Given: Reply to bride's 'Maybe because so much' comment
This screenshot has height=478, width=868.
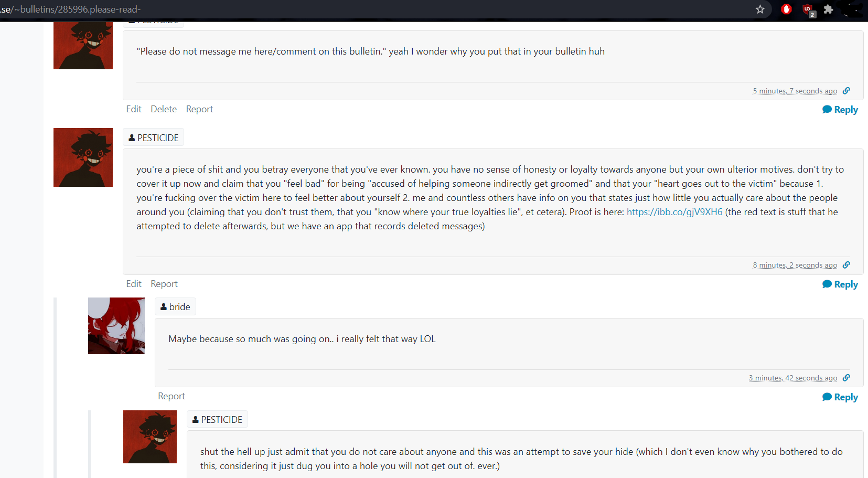Looking at the screenshot, I should point(840,397).
